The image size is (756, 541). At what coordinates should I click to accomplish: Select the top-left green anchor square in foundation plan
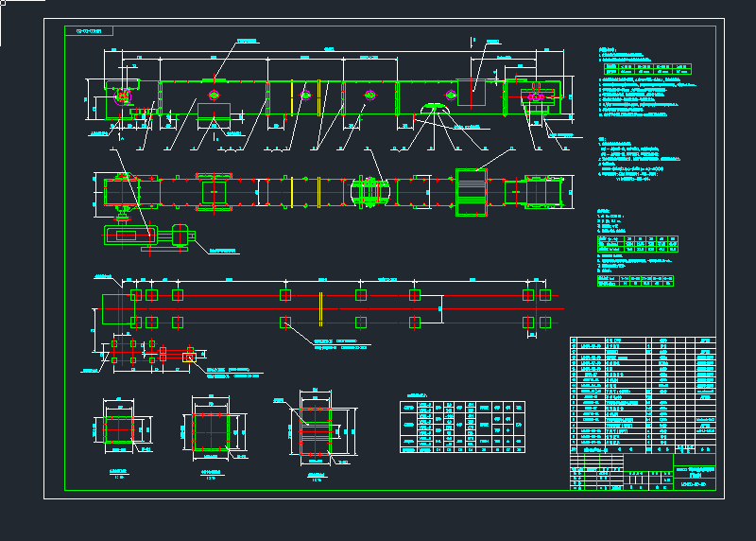pyautogui.click(x=136, y=295)
